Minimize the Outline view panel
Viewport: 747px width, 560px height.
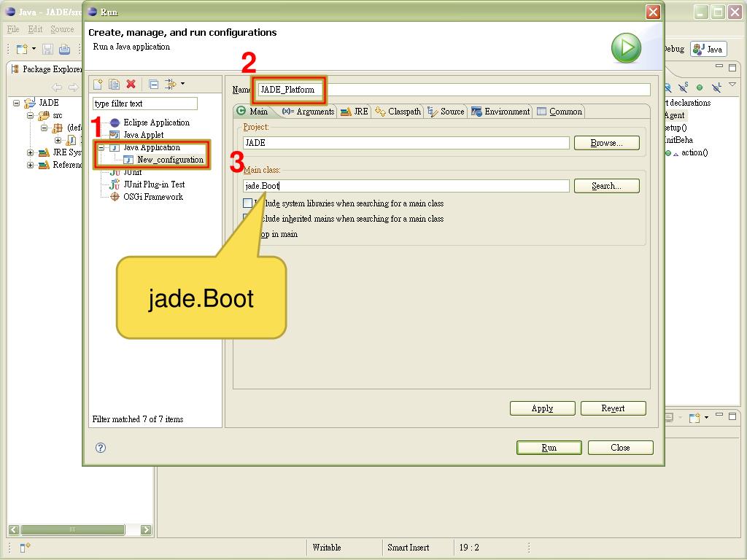pyautogui.click(x=719, y=66)
